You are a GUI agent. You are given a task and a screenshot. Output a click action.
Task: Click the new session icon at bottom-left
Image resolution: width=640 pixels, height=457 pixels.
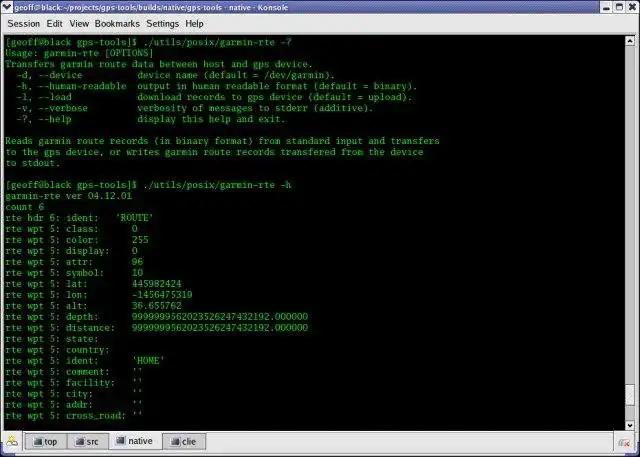[12, 441]
